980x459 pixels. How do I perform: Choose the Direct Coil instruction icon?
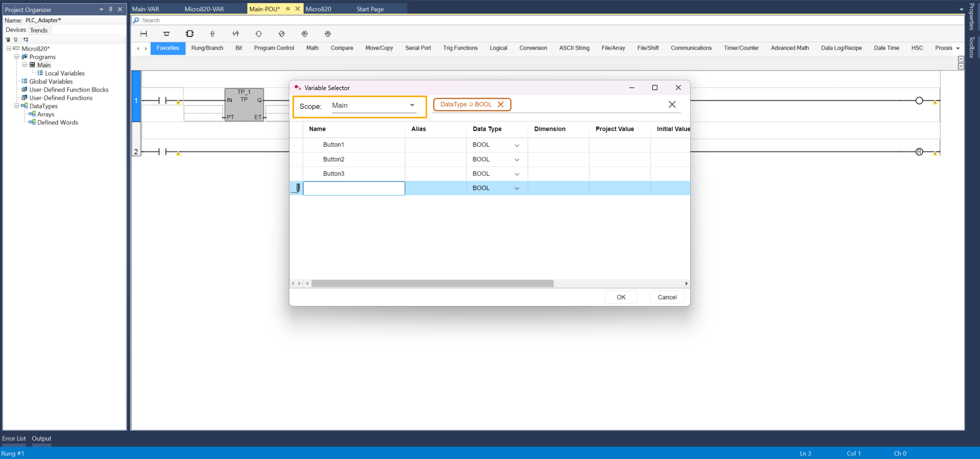pos(259,34)
